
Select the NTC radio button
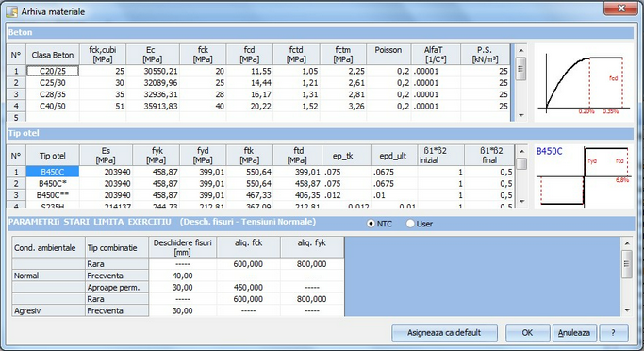371,224
